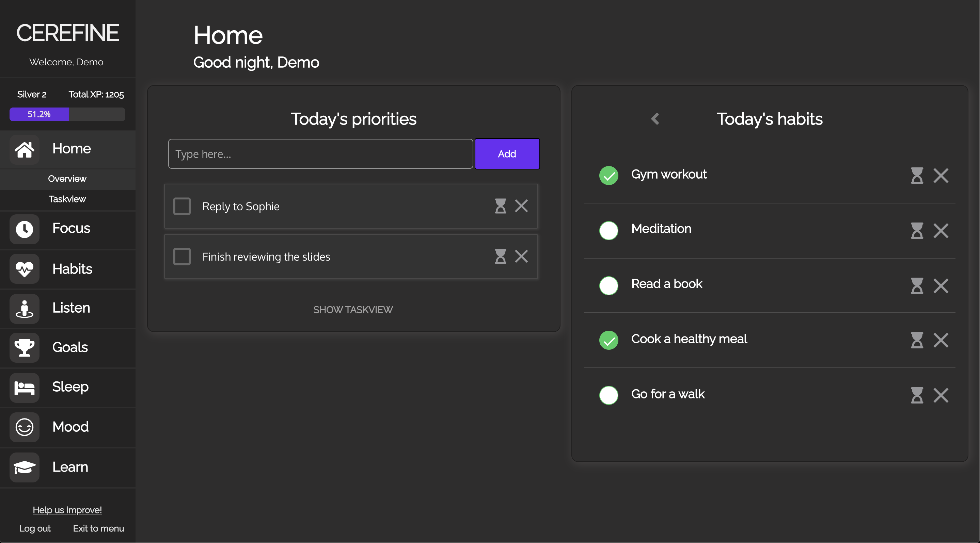Mark Go for a walk as done
Image resolution: width=980 pixels, height=543 pixels.
(x=609, y=395)
